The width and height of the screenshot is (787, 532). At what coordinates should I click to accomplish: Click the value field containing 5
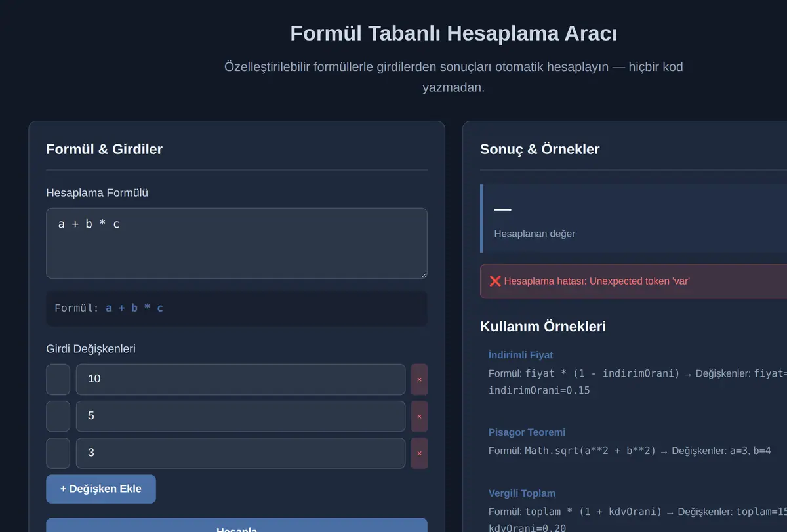coord(241,416)
